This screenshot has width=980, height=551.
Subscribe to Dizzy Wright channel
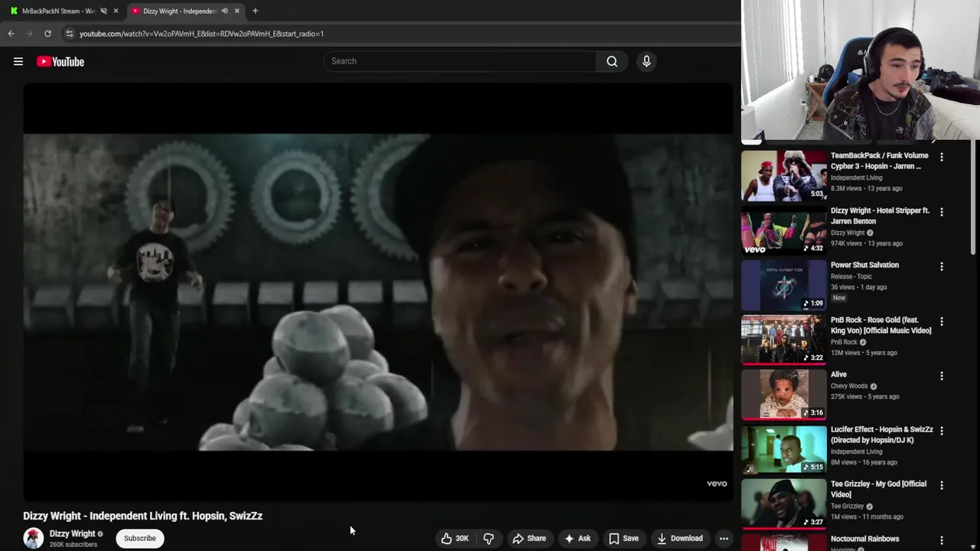[x=140, y=538]
